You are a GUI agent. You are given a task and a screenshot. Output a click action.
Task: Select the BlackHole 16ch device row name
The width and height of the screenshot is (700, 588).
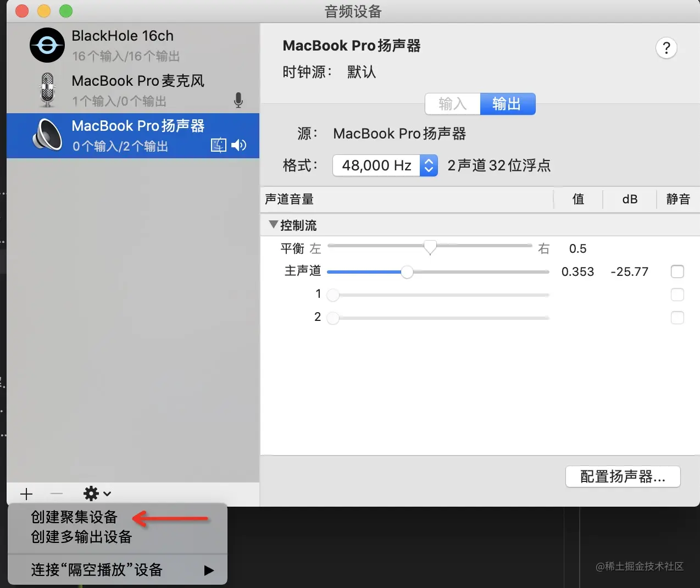tap(123, 36)
